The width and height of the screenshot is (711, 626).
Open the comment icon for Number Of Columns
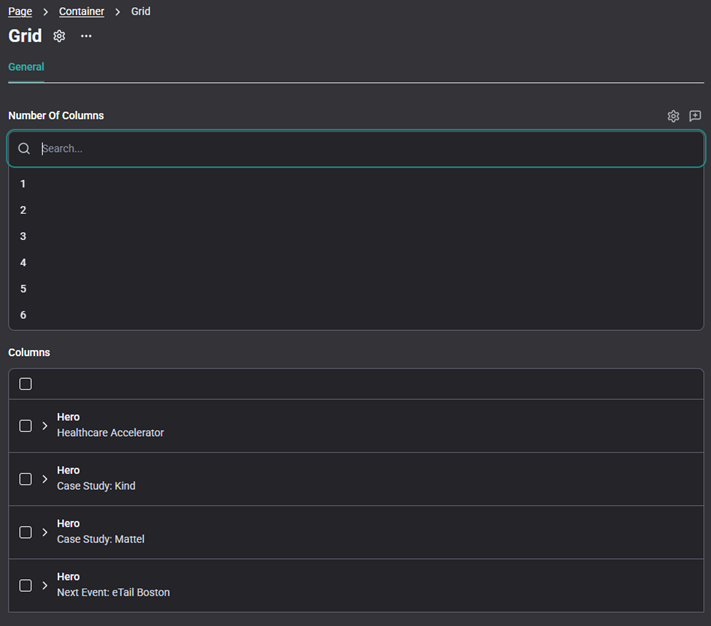[x=695, y=116]
